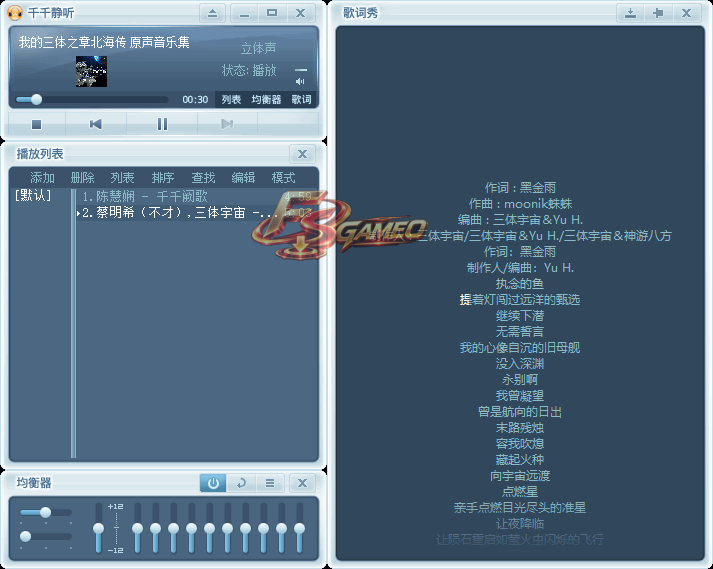Switch the player to mini mode

pyautogui.click(x=272, y=13)
